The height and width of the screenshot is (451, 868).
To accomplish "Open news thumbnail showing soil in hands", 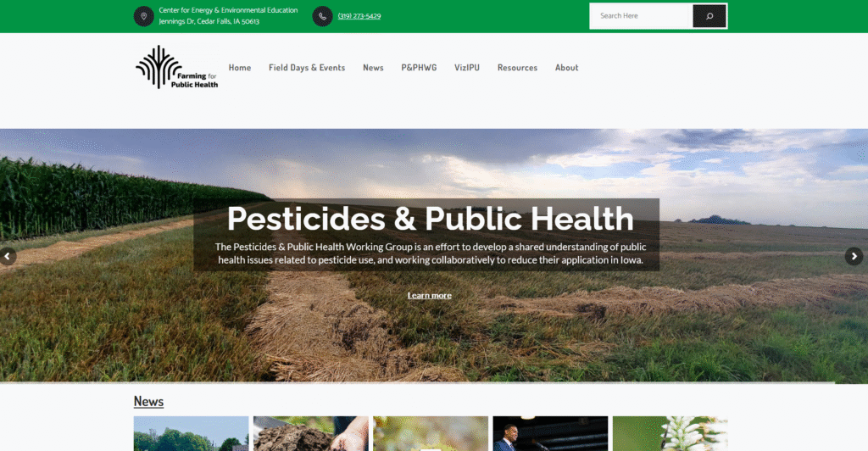I will pyautogui.click(x=310, y=434).
